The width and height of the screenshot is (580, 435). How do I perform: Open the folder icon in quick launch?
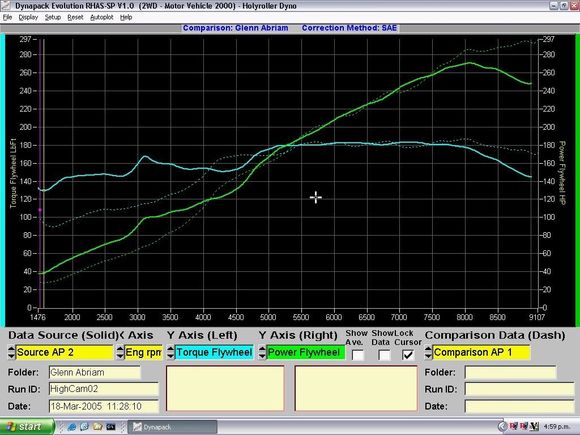(x=98, y=427)
